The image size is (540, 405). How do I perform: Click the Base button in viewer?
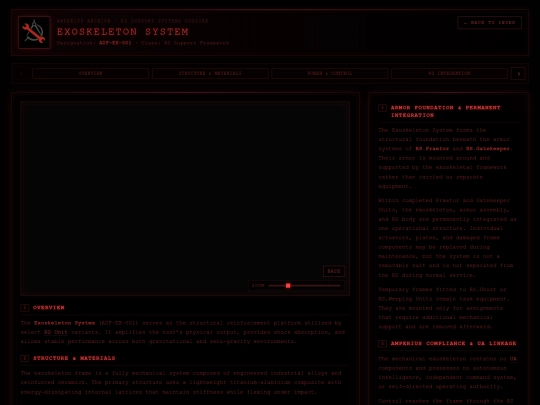334,271
